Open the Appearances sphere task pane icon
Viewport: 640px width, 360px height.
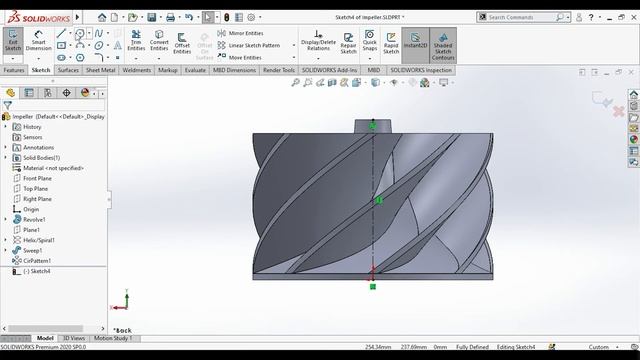633,139
